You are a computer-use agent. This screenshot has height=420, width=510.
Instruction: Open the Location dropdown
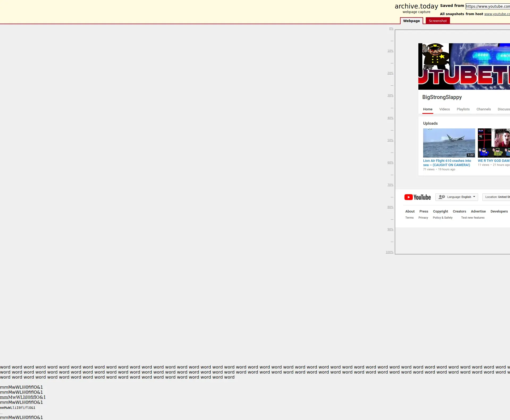[497, 197]
